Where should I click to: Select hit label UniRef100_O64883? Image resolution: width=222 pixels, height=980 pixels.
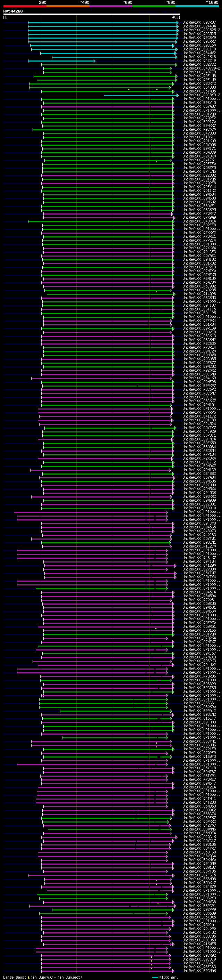[x=199, y=88]
